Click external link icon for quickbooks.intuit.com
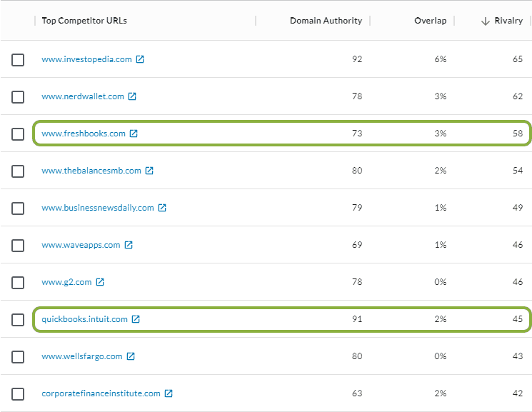 pyautogui.click(x=136, y=319)
